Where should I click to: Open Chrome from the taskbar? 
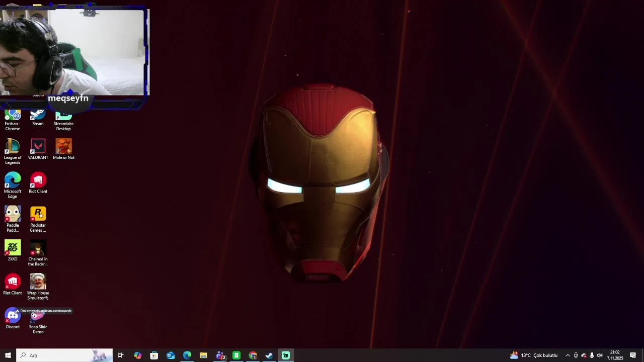click(x=253, y=355)
